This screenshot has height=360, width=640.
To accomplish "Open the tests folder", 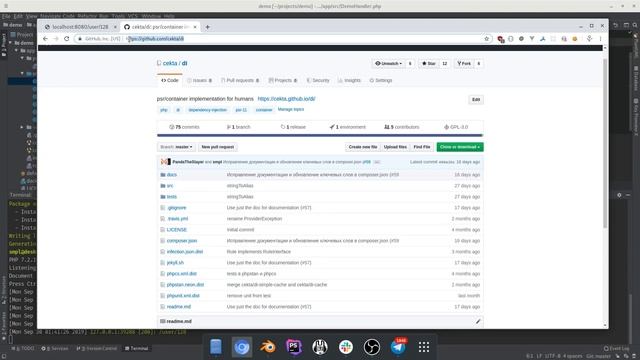I will click(172, 197).
